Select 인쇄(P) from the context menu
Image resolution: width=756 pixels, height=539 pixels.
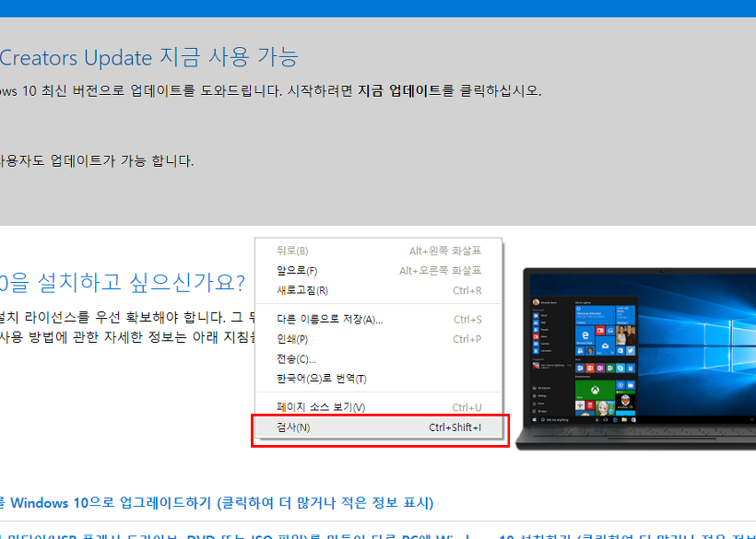tap(379, 339)
